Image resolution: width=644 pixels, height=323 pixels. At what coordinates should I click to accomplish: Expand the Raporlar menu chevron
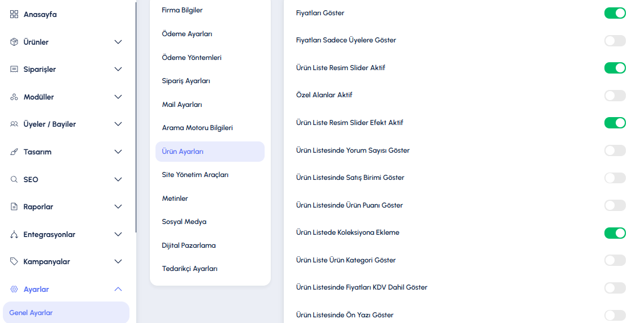pyautogui.click(x=118, y=206)
